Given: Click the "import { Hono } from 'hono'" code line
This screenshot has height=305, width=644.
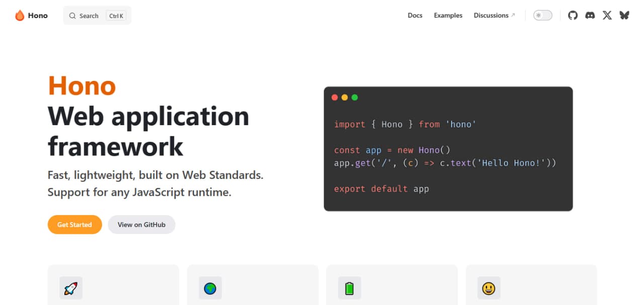Looking at the screenshot, I should pos(405,124).
